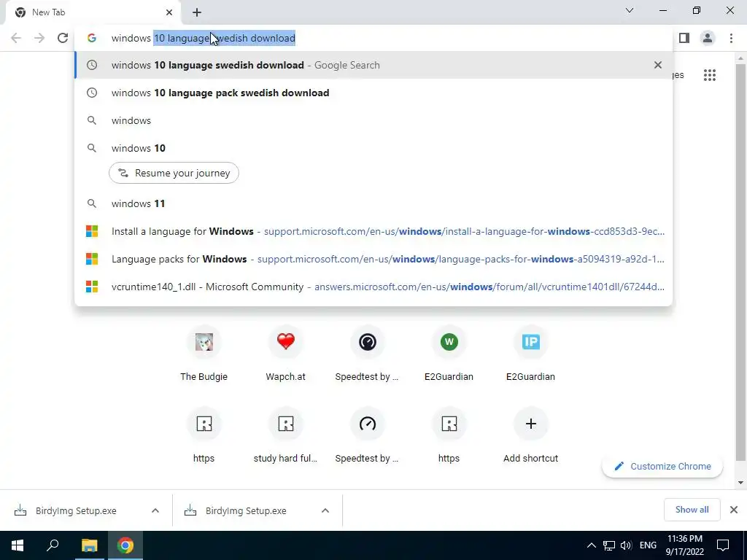Open the clock showing 11:36 PM
Viewport: 747px width, 560px height.
[x=684, y=545]
